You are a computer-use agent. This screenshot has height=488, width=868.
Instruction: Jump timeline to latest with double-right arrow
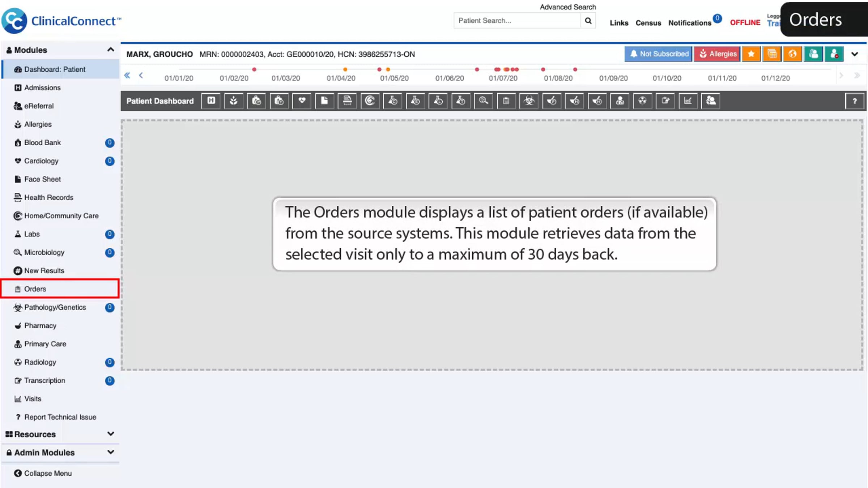click(857, 75)
